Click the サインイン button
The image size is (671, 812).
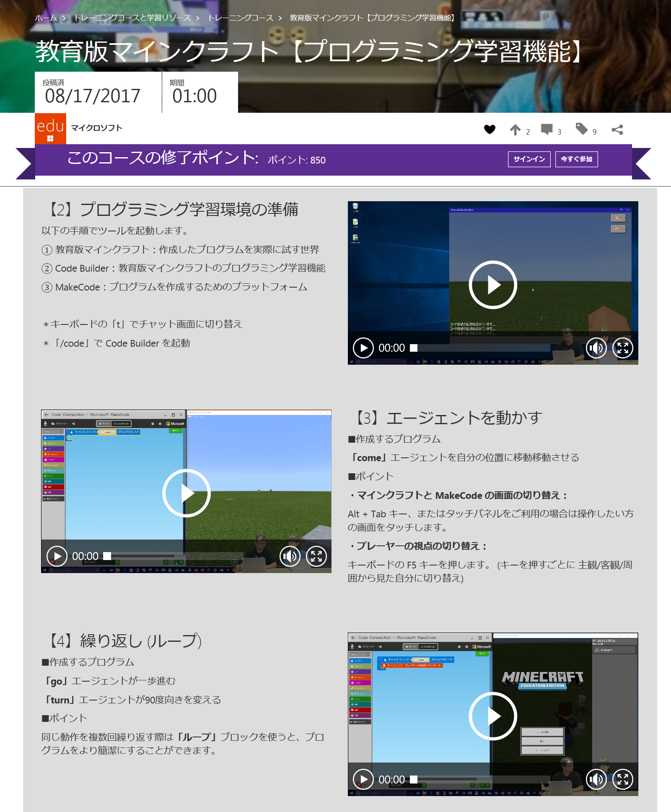(529, 159)
